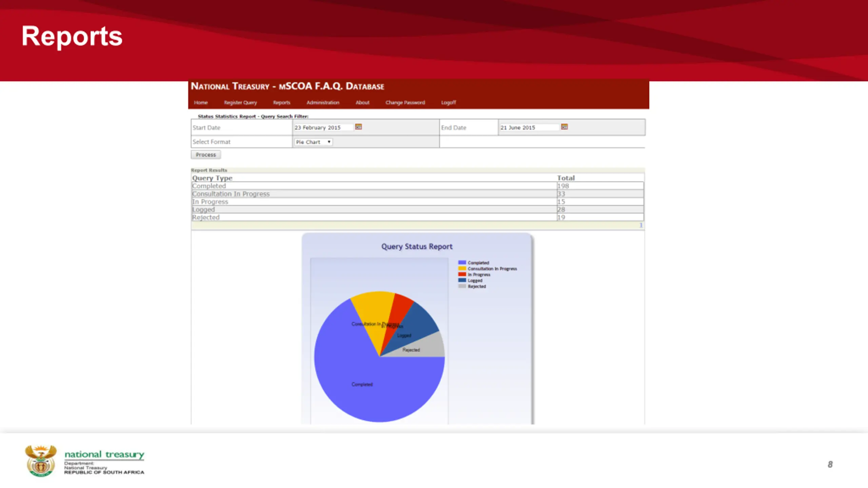Open the Register Query menu item
Image resolution: width=868 pixels, height=488 pixels.
[x=240, y=102]
